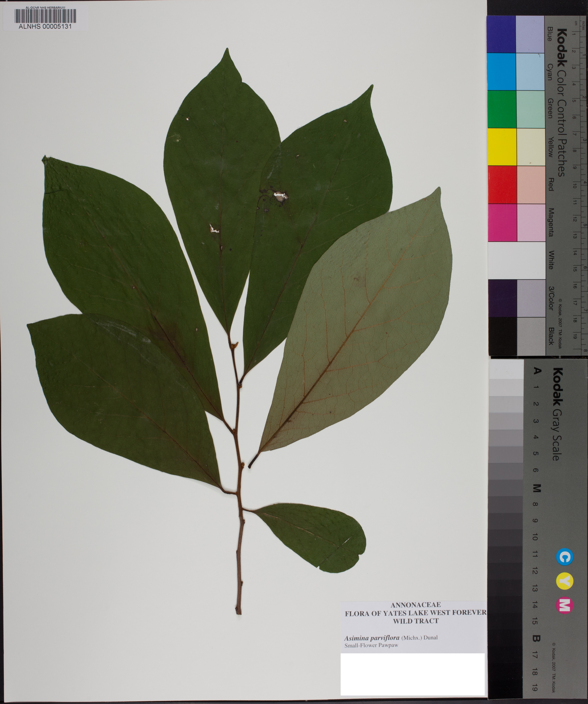This screenshot has height=704, width=588.
Task: Click the Small-Flower Pawpaw common name
Action: [371, 645]
